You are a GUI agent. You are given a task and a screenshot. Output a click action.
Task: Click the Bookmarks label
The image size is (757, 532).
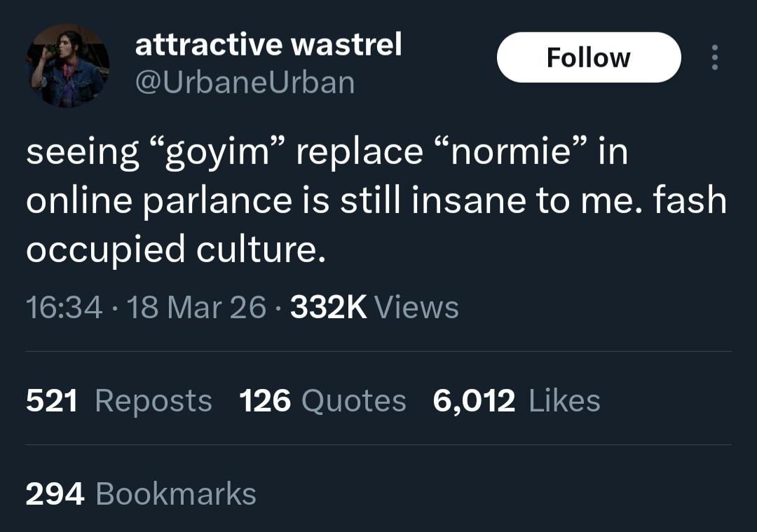[x=175, y=493]
